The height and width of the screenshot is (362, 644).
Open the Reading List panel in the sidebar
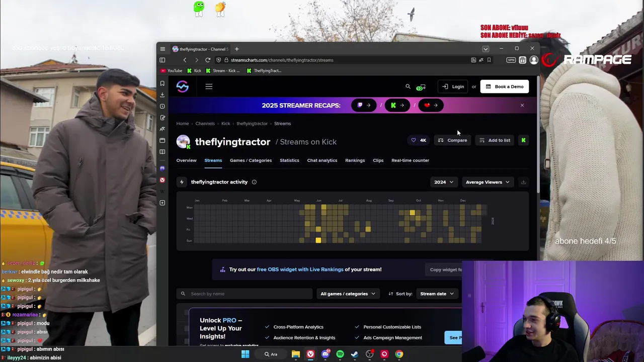(162, 151)
